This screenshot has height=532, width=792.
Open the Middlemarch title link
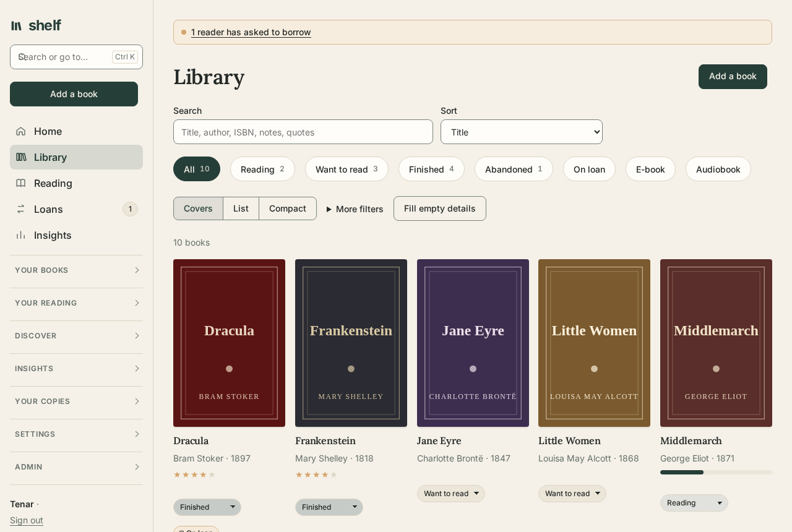[691, 440]
